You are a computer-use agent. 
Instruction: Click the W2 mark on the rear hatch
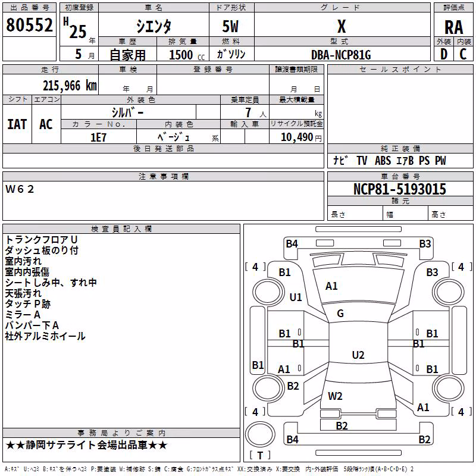pyautogui.click(x=335, y=396)
